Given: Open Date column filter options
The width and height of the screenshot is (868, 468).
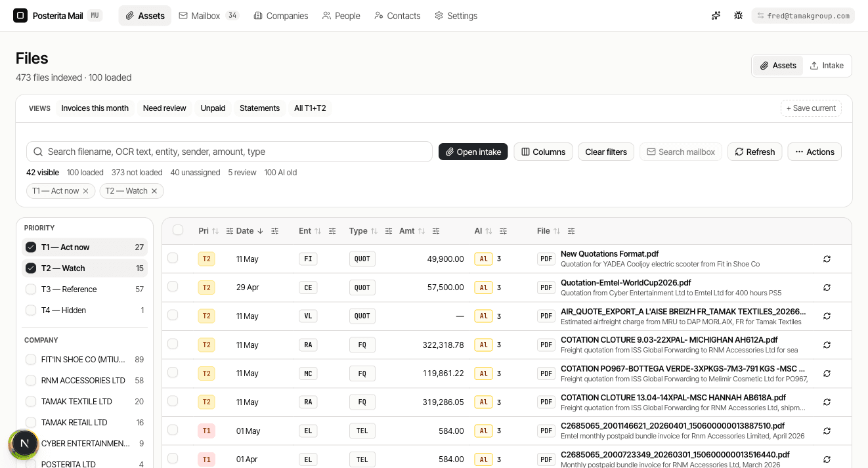Looking at the screenshot, I should point(274,231).
